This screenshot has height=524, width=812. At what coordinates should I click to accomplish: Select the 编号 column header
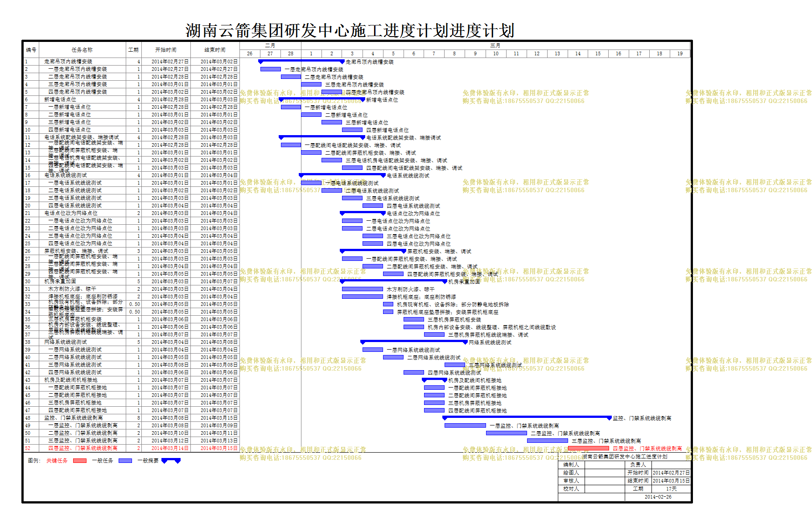[x=31, y=50]
